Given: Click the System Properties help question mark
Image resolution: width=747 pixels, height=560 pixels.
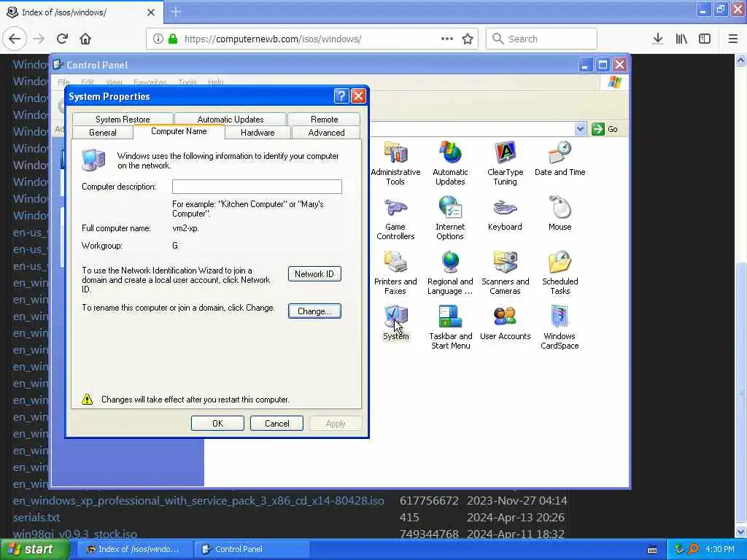Looking at the screenshot, I should [x=341, y=96].
